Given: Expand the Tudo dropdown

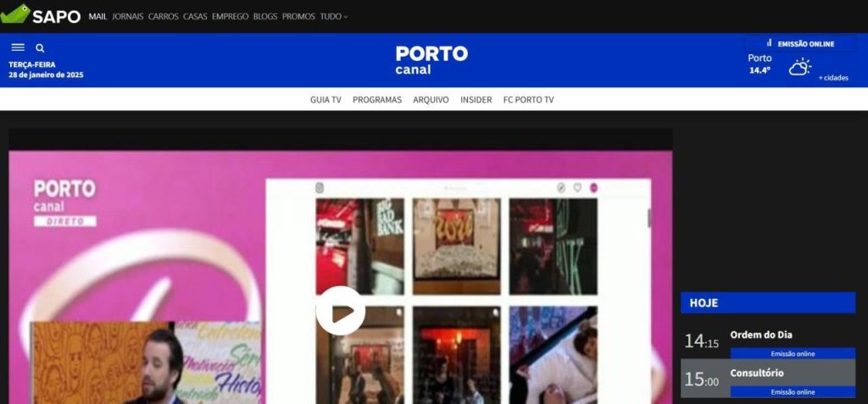Looking at the screenshot, I should 334,17.
